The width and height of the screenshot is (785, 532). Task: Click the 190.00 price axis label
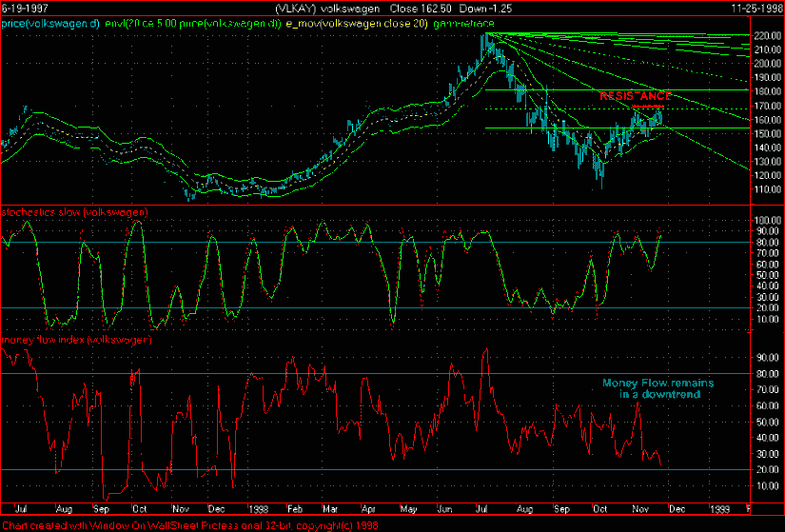pyautogui.click(x=767, y=78)
